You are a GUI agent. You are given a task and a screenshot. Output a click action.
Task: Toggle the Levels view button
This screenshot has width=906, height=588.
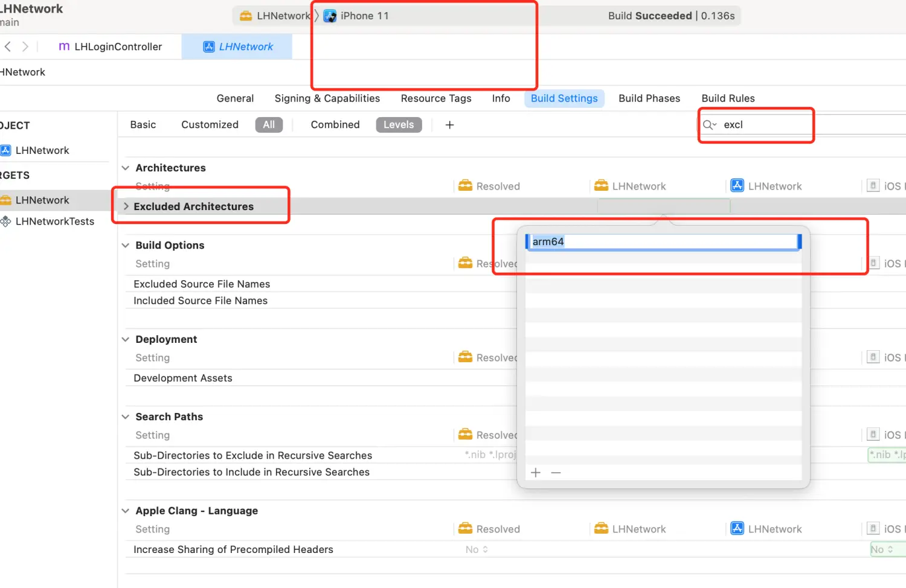click(x=399, y=125)
